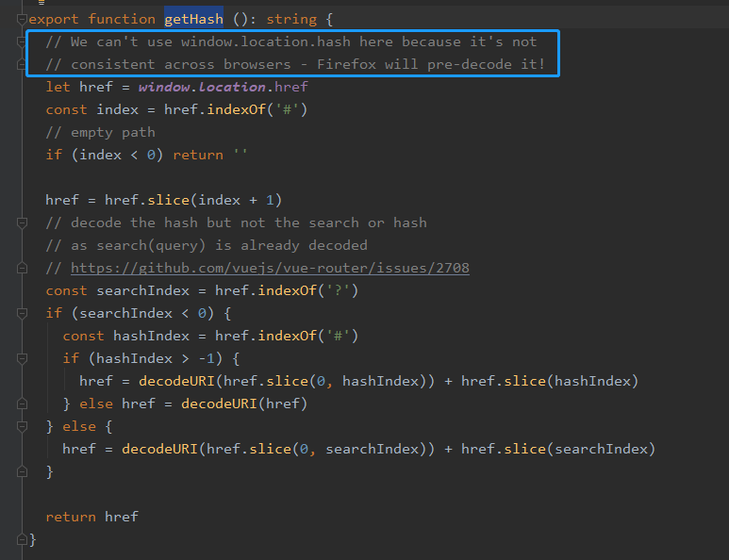This screenshot has height=560, width=729.
Task: Click 'href.slice(hashIndex)' at line end
Action: 550,381
